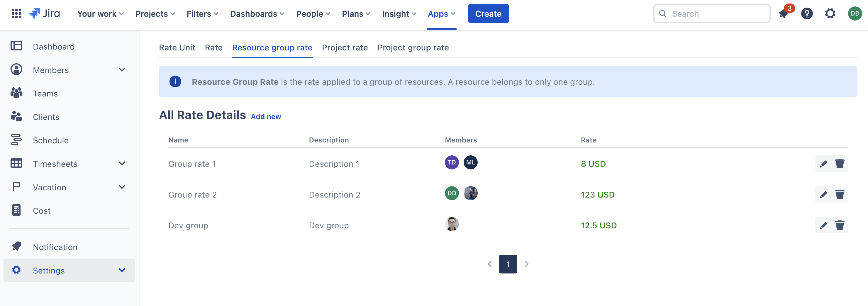Open Notification in the sidebar
Viewport: 868px width, 306px height.
point(55,247)
